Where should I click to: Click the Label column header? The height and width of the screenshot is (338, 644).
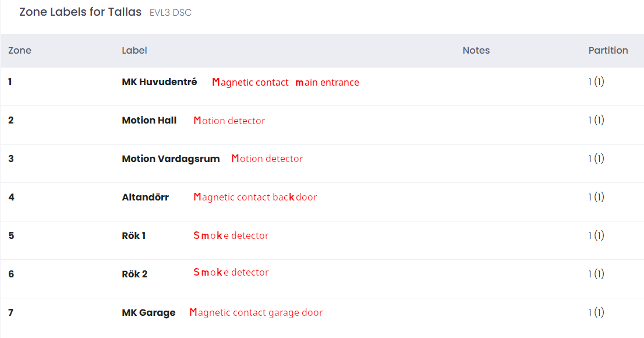[x=135, y=51]
